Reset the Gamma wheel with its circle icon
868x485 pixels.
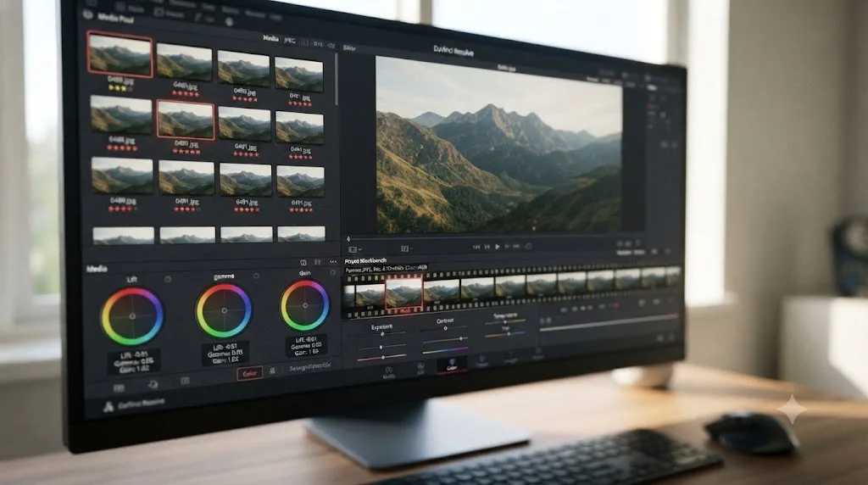point(256,276)
